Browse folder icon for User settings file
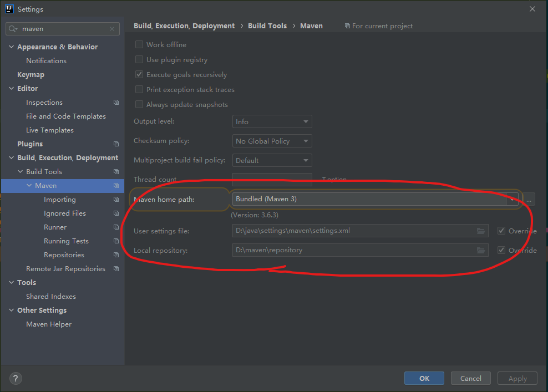 [x=481, y=231]
